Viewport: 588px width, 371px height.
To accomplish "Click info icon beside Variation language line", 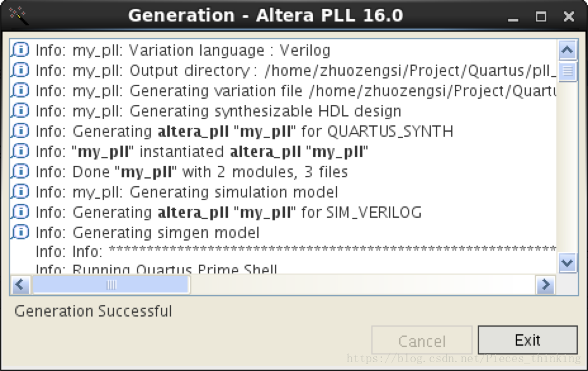I will click(20, 50).
